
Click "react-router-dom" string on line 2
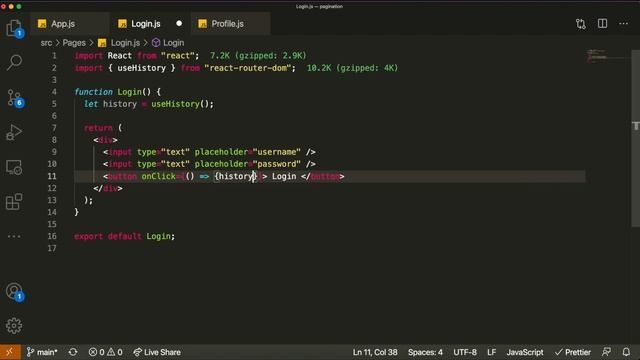click(248, 68)
